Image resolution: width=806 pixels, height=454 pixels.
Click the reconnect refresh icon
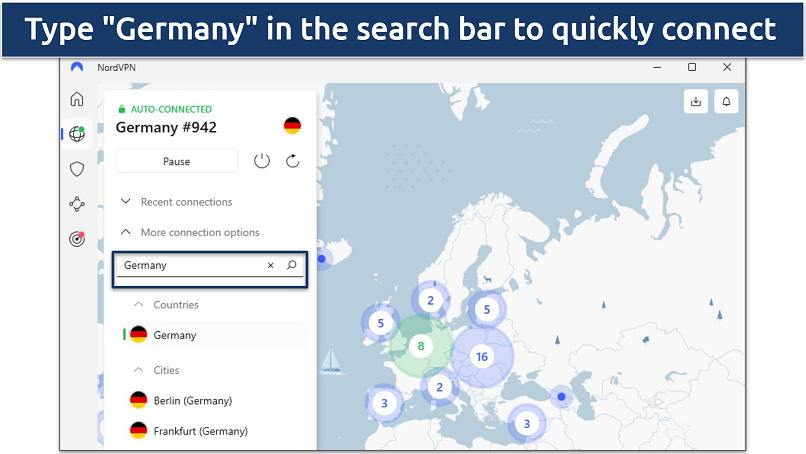point(292,161)
